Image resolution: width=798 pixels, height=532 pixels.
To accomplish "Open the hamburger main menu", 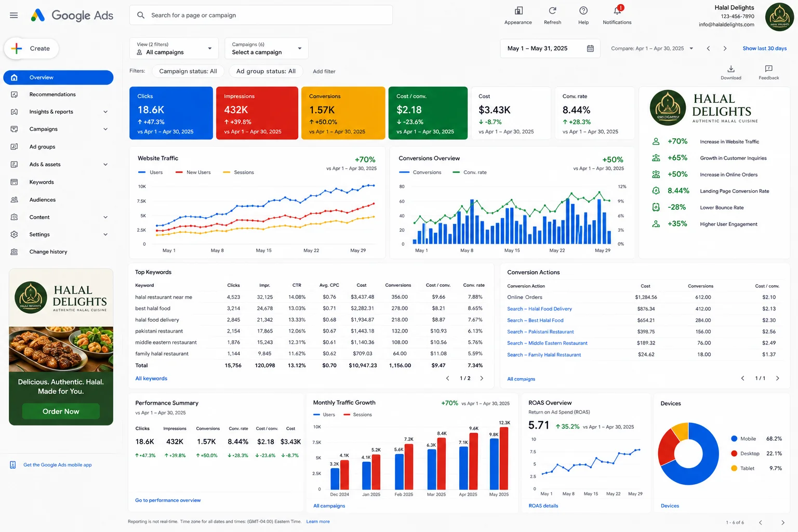I will 14,15.
